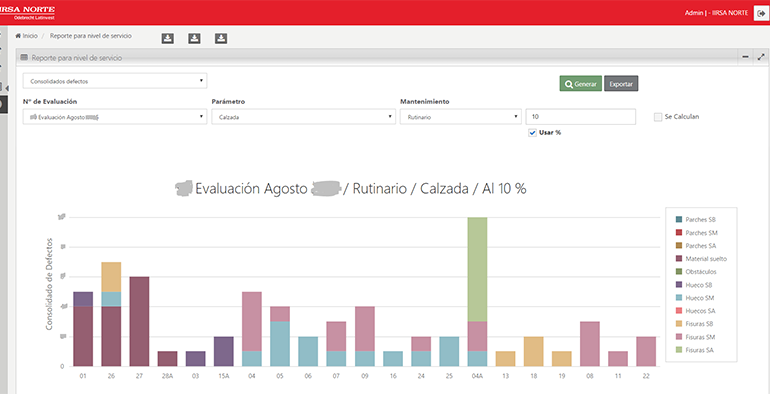Click the Reporte para nivel de servicio breadcrumb
Screen dimensions: 770x394
(x=90, y=36)
